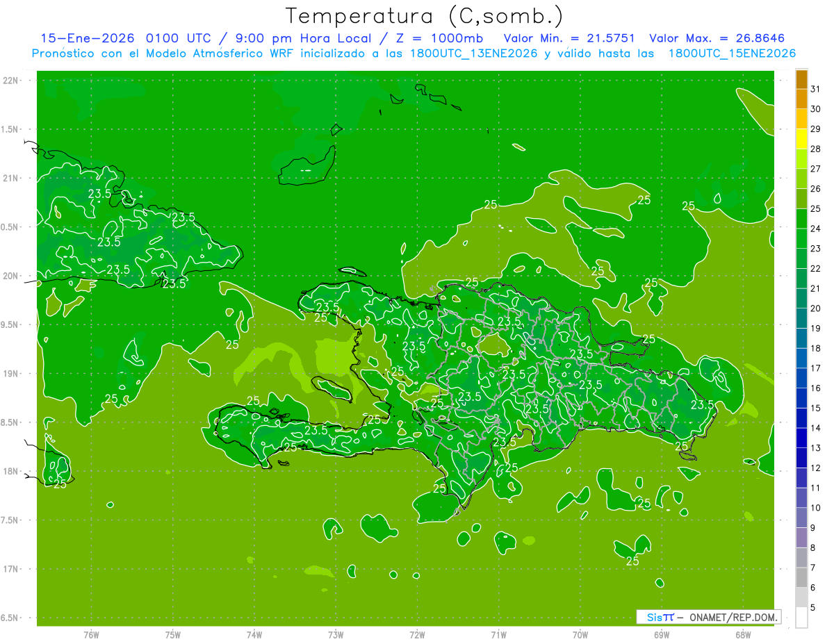The height and width of the screenshot is (644, 834).
Task: Pick the teal legend swatch between 19 and 20
Action: click(x=801, y=318)
